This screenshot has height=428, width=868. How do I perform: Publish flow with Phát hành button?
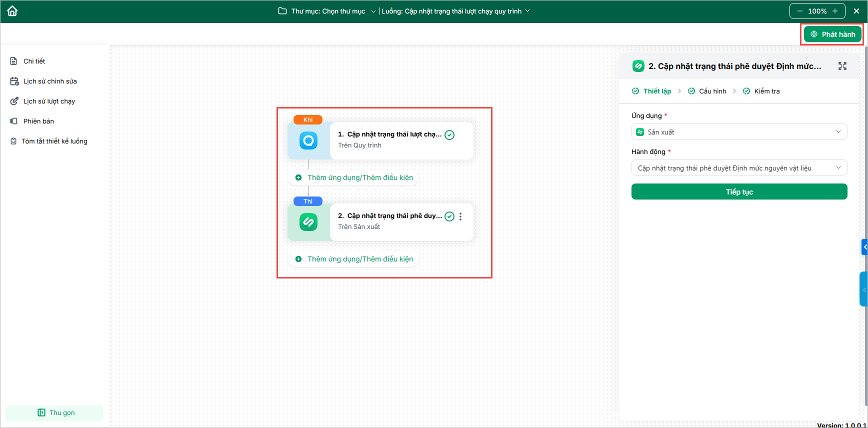pos(832,34)
